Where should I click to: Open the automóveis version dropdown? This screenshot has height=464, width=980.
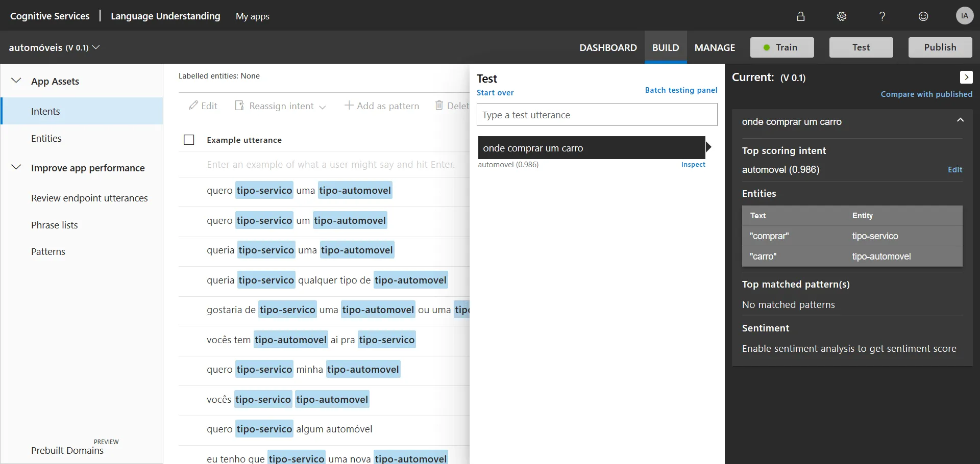pos(54,47)
